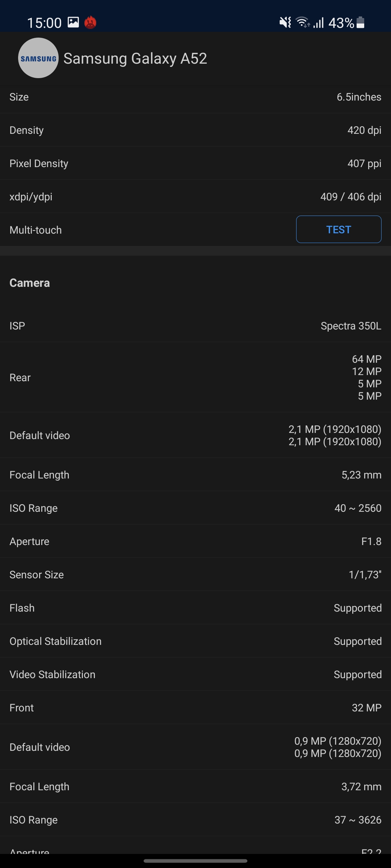Tap the Front camera 32 MP row
This screenshot has height=868, width=391.
(x=195, y=708)
